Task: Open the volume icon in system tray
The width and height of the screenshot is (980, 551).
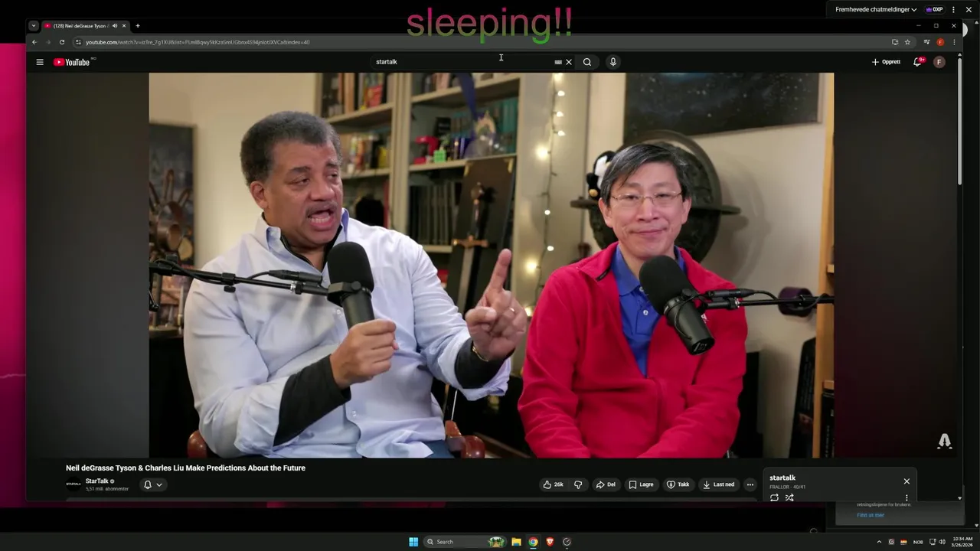Action: (x=942, y=542)
